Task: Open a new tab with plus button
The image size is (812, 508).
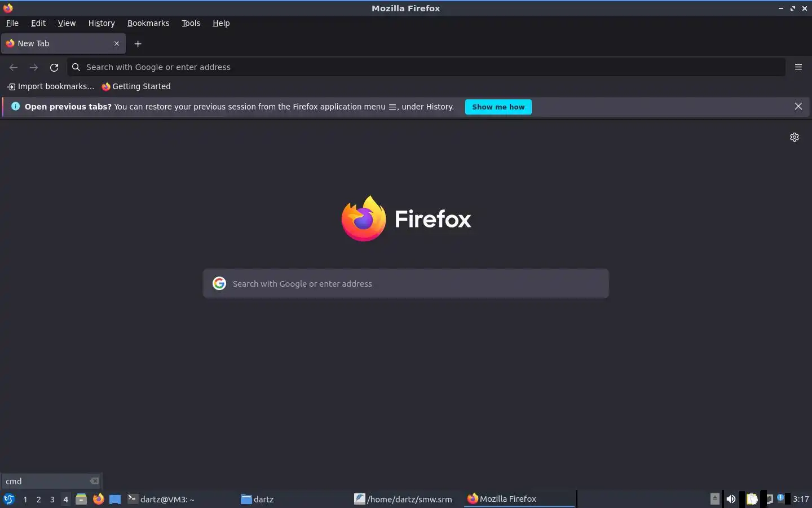Action: click(x=138, y=43)
